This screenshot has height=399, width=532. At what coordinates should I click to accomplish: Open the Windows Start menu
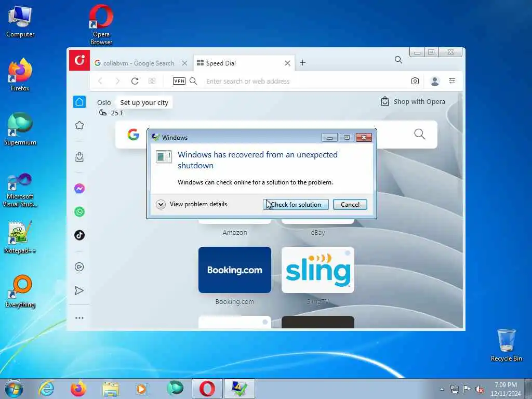(x=14, y=389)
